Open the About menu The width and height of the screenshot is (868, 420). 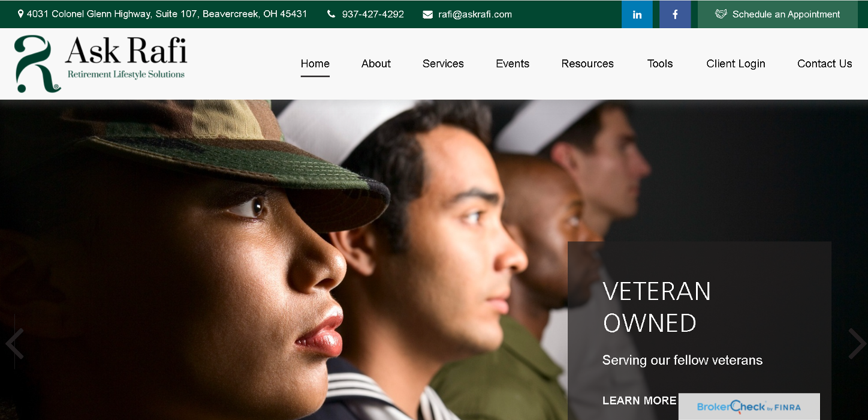pyautogui.click(x=376, y=64)
